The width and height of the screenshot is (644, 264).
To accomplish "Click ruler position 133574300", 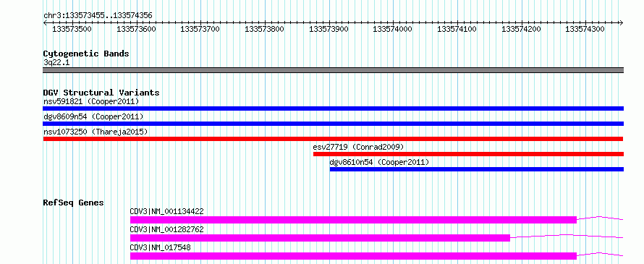I will coord(585,29).
